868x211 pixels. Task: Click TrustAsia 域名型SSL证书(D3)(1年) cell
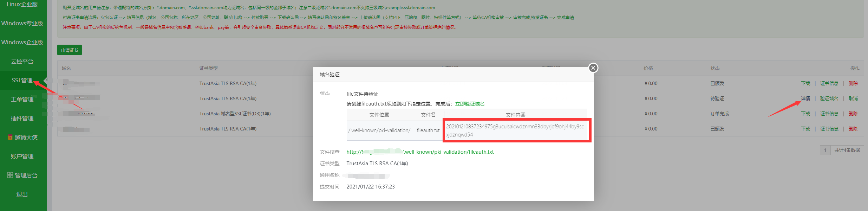235,114
